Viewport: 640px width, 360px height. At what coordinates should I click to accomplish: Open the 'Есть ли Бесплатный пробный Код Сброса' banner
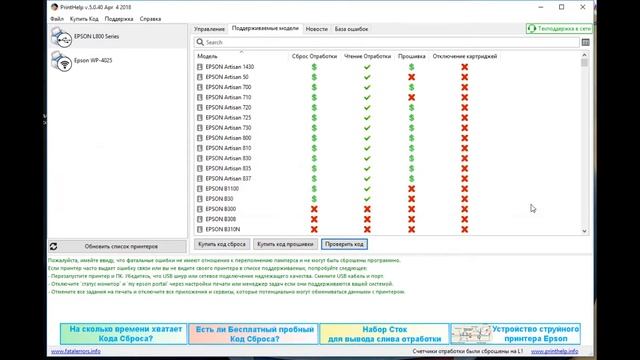click(x=253, y=334)
